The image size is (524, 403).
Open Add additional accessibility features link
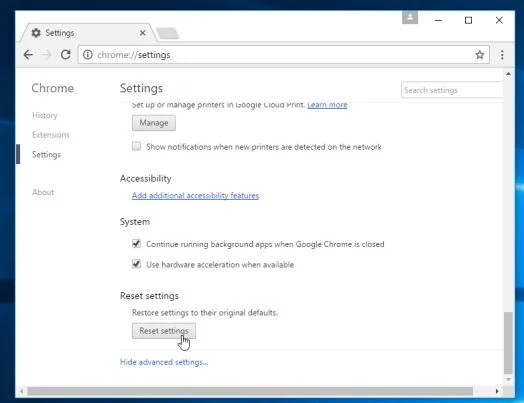pyautogui.click(x=195, y=195)
